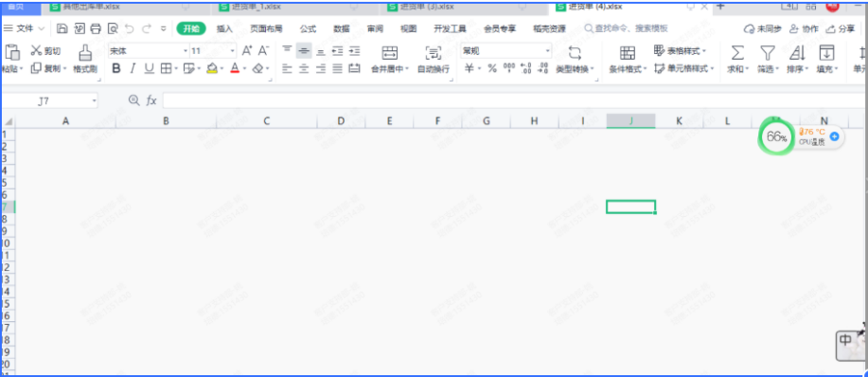The image size is (868, 377).
Task: Click the 筛选 filter funnel icon
Action: 767,53
